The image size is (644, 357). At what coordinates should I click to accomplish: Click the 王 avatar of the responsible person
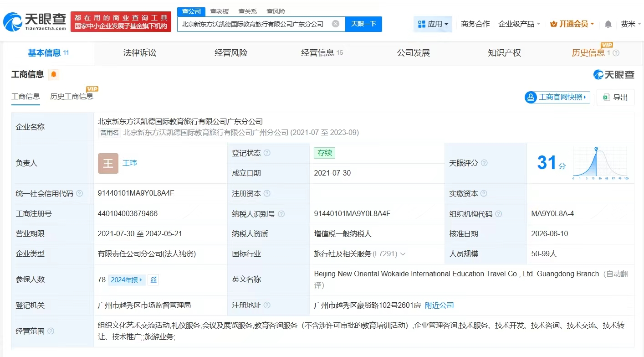click(x=108, y=163)
